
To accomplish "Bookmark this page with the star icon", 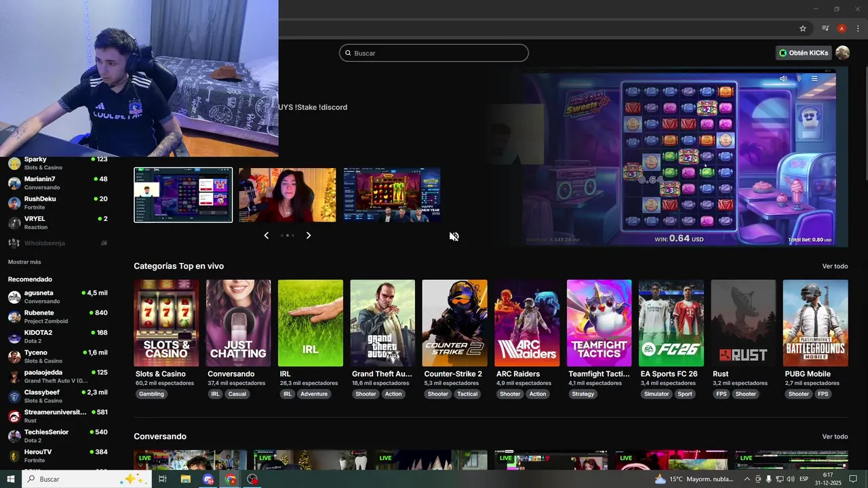I will [803, 28].
